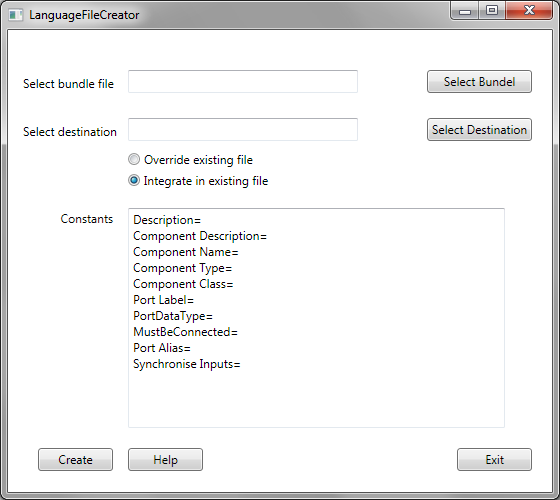Click the 'Component Type=' line
This screenshot has width=560, height=500.
tap(182, 268)
